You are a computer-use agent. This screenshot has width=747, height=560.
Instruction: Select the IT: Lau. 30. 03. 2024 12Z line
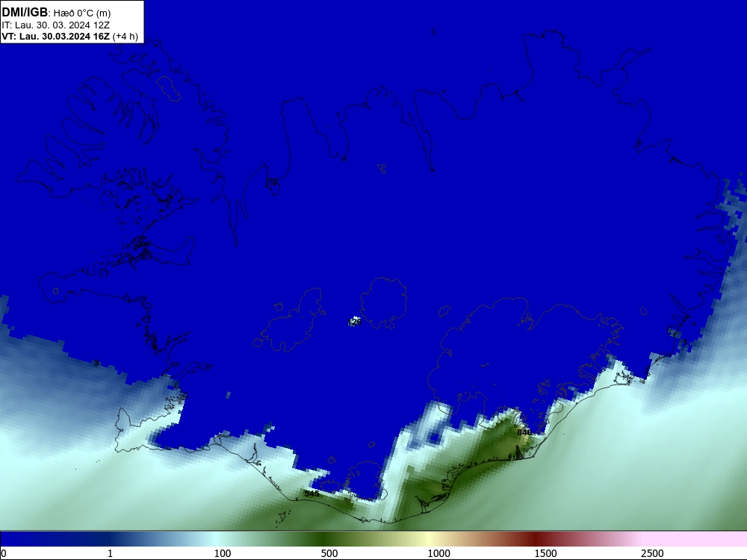click(55, 25)
